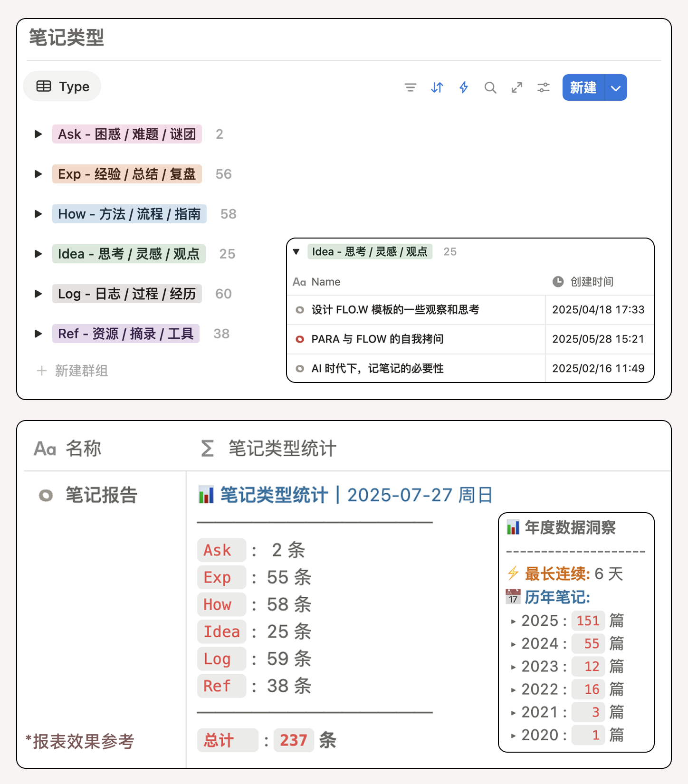This screenshot has height=784, width=688.
Task: Open the lightning automation icon
Action: point(464,87)
